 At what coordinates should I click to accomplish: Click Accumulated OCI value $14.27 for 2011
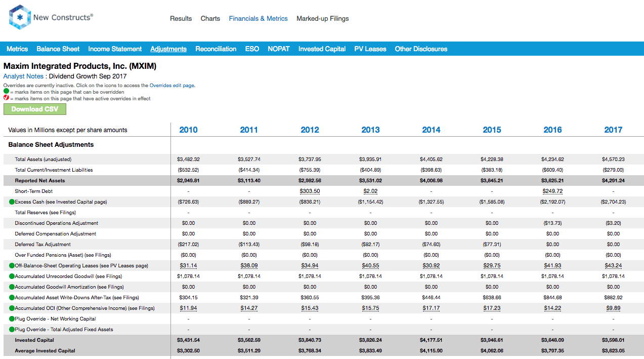pos(249,308)
